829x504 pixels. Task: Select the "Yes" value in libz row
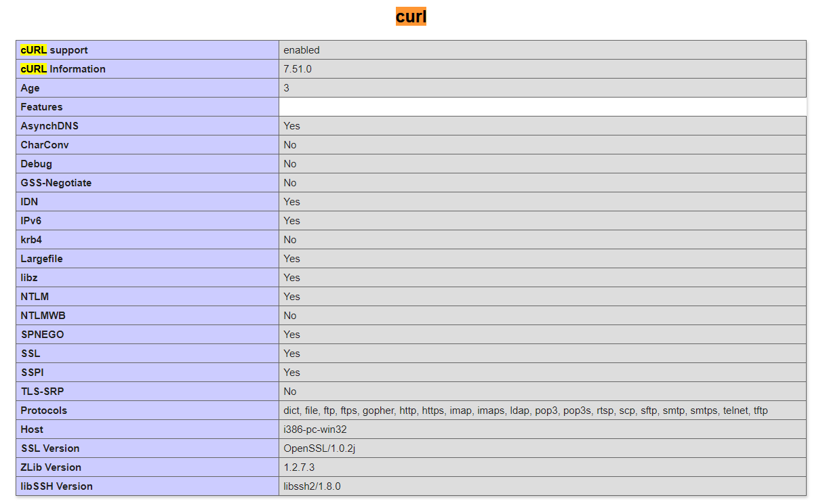coord(291,278)
